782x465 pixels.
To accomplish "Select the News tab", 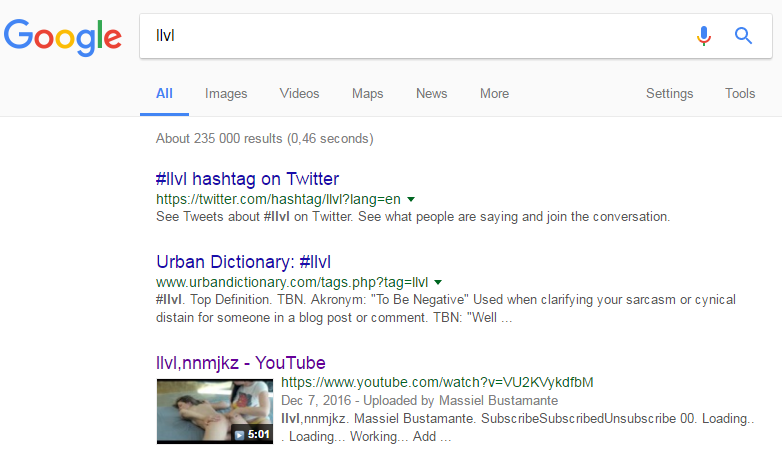I will click(x=431, y=93).
